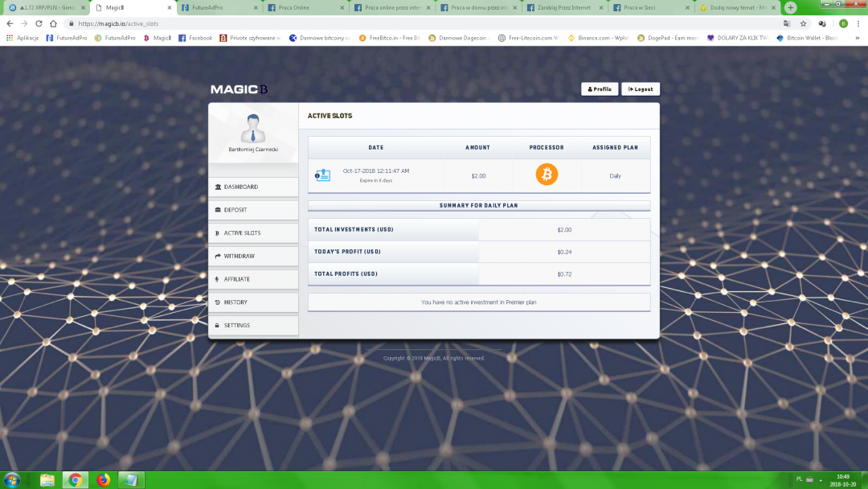868x489 pixels.
Task: Click the Logout button
Action: click(x=641, y=89)
